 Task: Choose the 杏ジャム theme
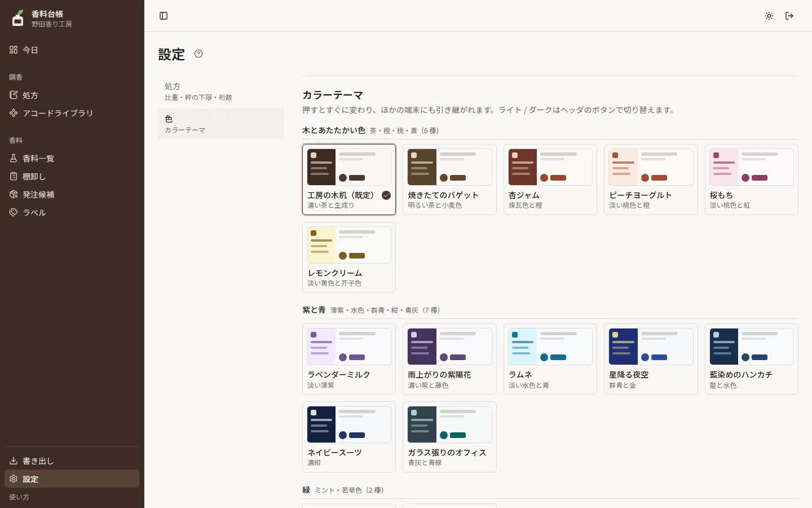(x=550, y=179)
